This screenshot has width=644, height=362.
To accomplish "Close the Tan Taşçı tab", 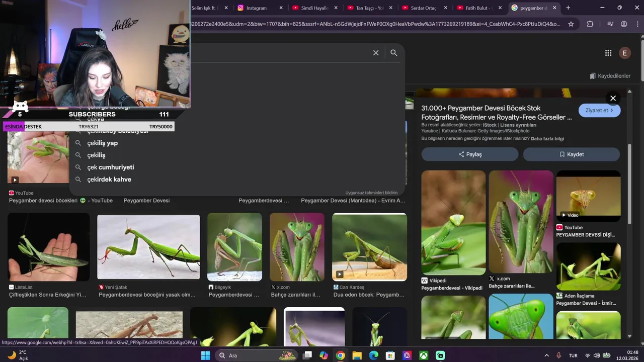I will pos(390,8).
